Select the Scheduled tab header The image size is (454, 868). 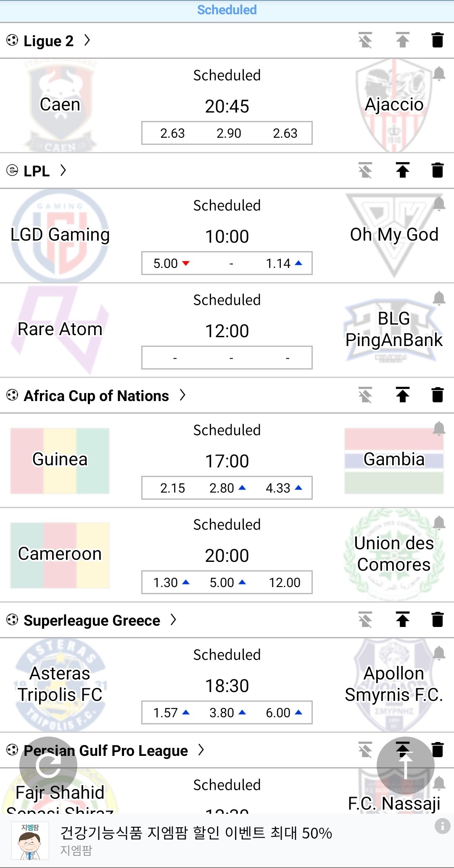pyautogui.click(x=227, y=10)
